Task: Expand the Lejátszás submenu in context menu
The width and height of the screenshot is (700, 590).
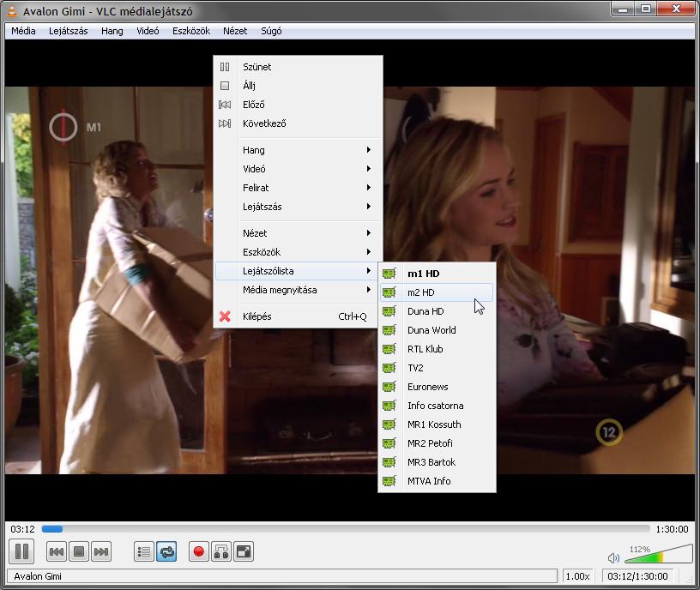Action: click(x=298, y=207)
